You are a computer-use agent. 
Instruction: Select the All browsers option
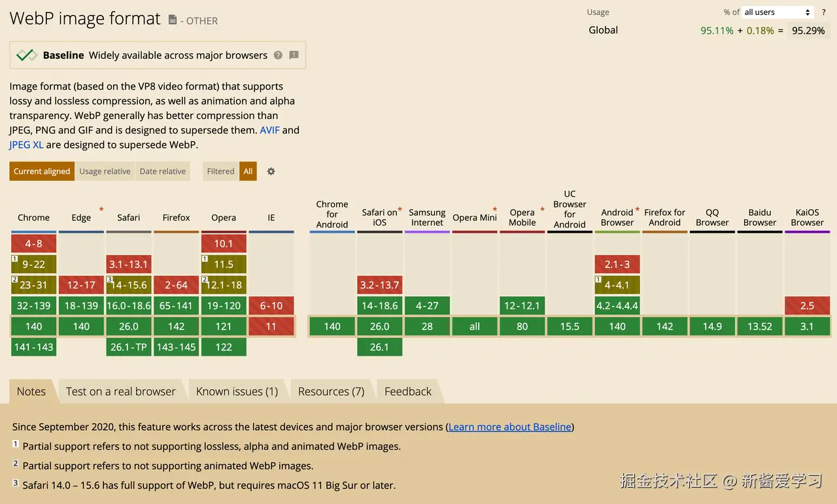(248, 171)
